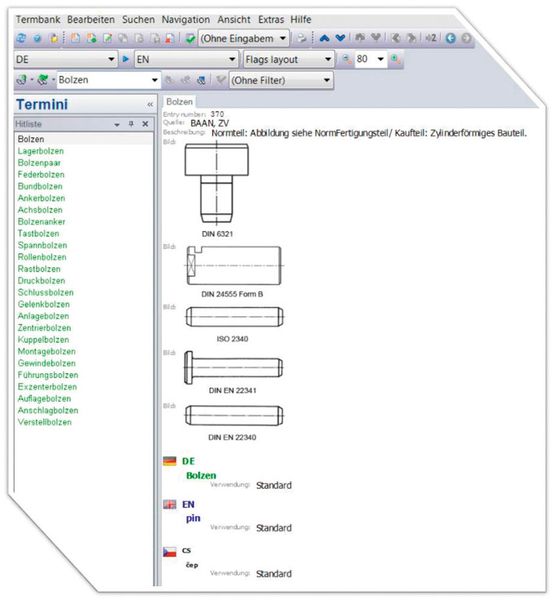Click the blue up arrow toolbar icon
The image size is (553, 600).
click(324, 38)
